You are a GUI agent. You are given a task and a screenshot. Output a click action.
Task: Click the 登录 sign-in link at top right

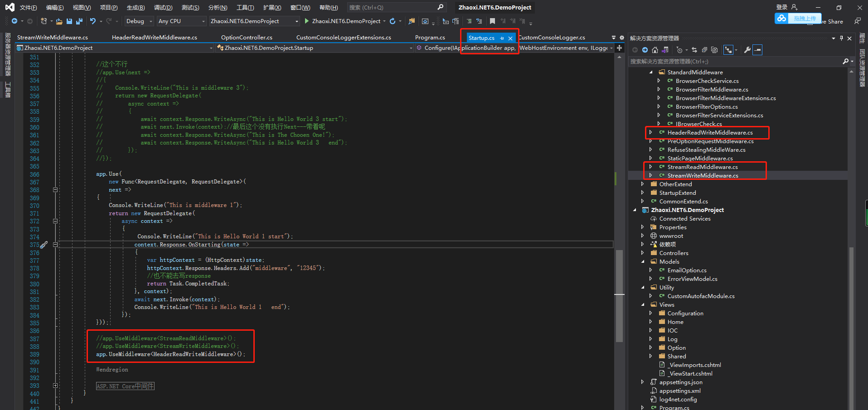[x=782, y=6]
